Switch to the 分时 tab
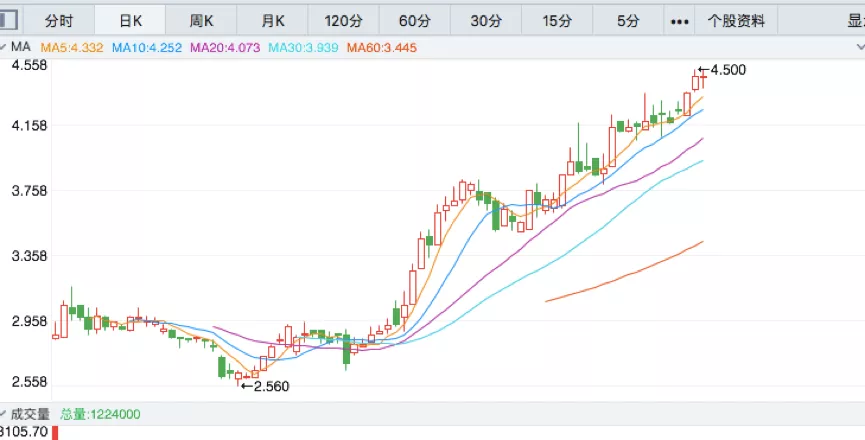The width and height of the screenshot is (865, 440). (59, 22)
